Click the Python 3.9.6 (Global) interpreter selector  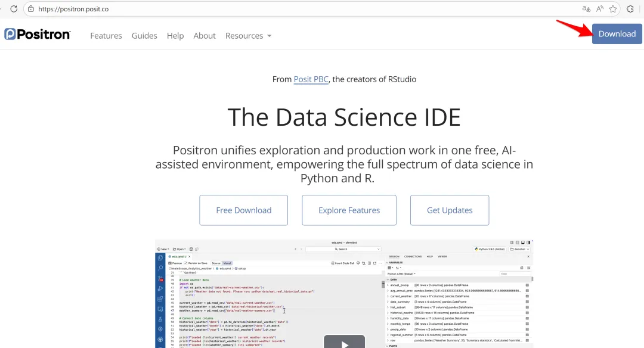click(490, 249)
